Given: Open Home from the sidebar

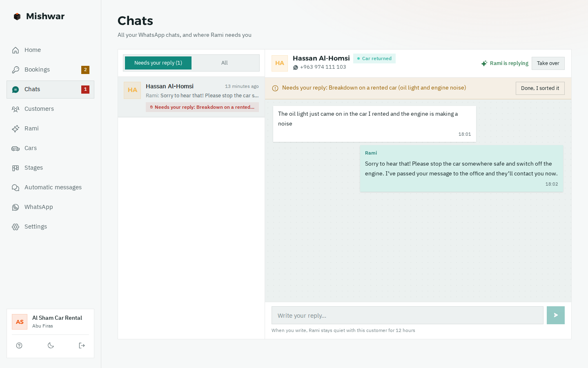Looking at the screenshot, I should pos(50,50).
